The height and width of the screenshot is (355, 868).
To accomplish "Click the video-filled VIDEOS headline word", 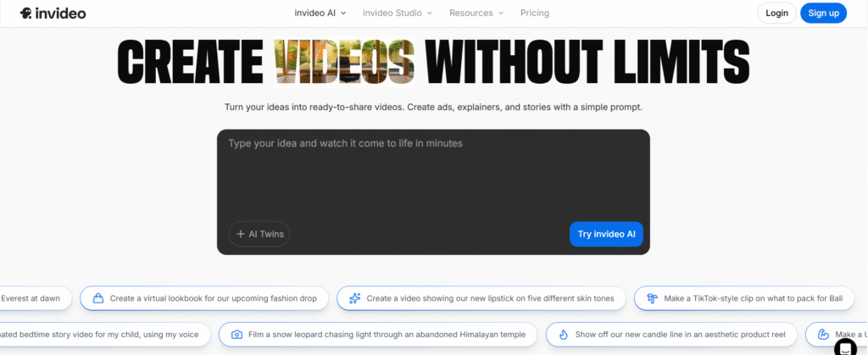I will coord(344,63).
